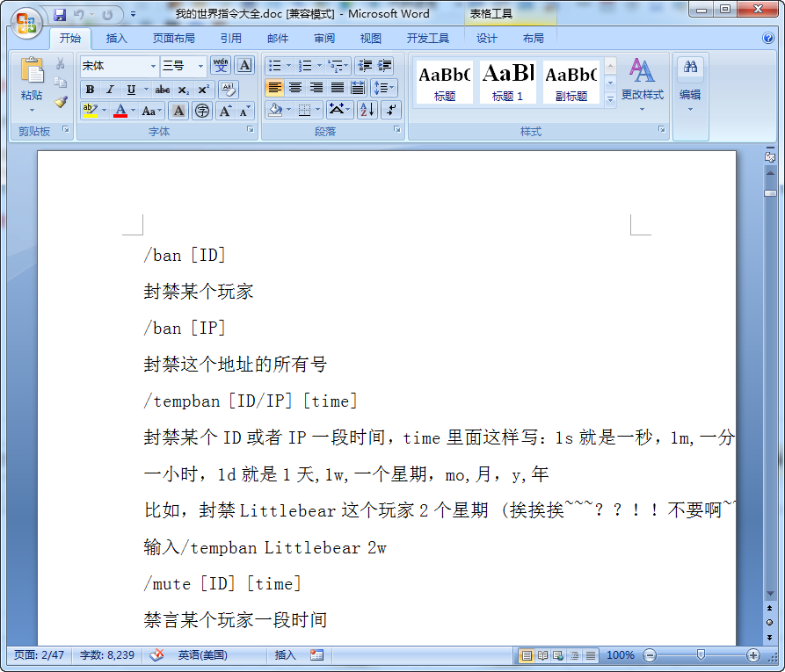Open the font name dropdown (宋体)
Screen dimensions: 785x672
pyautogui.click(x=153, y=66)
